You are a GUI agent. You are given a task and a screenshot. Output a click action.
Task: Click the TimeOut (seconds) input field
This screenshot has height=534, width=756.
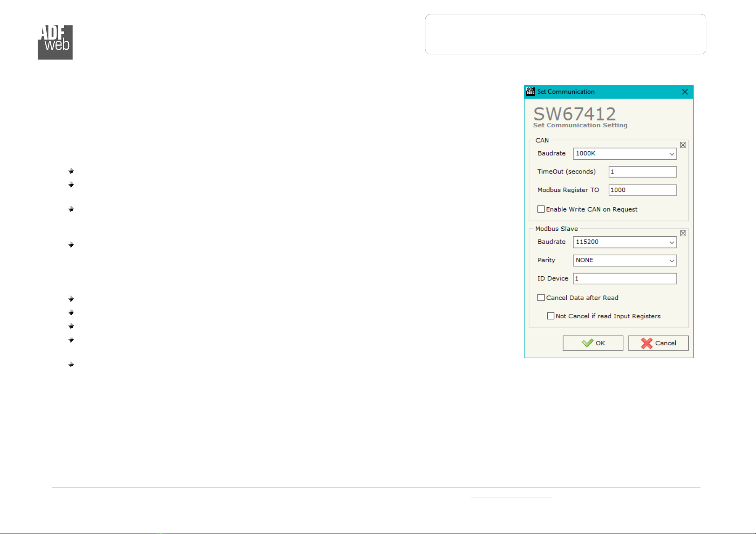(642, 172)
